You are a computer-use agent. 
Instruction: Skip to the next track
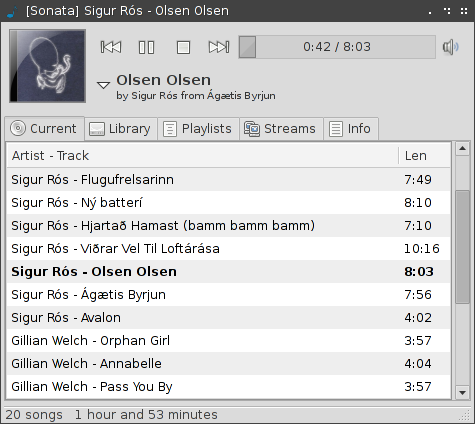click(219, 47)
